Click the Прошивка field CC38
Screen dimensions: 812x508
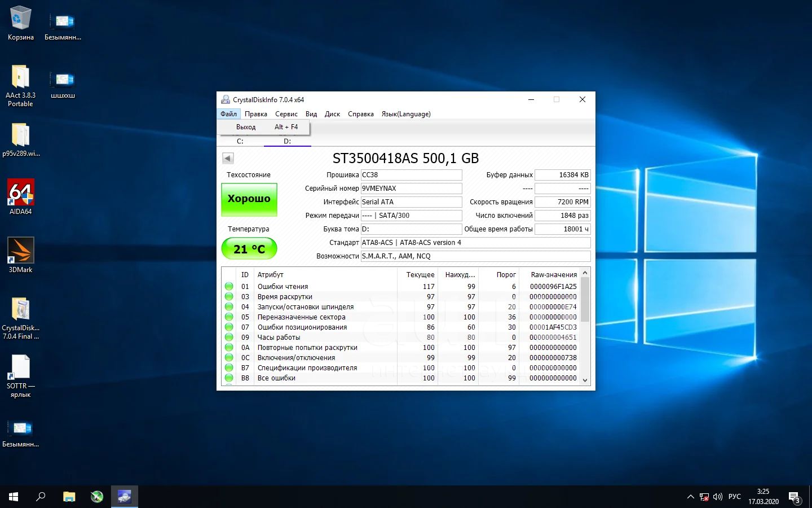click(x=411, y=175)
